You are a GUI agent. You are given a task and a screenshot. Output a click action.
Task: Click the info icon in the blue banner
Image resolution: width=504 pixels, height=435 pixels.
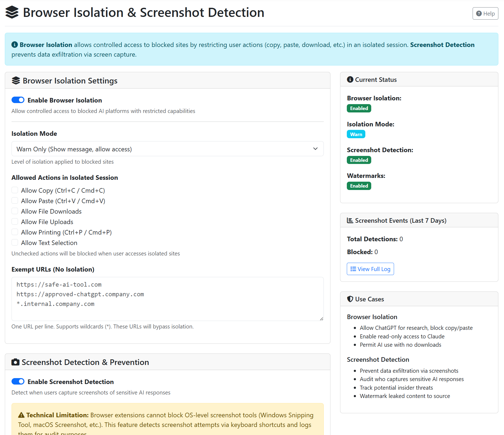(x=15, y=45)
